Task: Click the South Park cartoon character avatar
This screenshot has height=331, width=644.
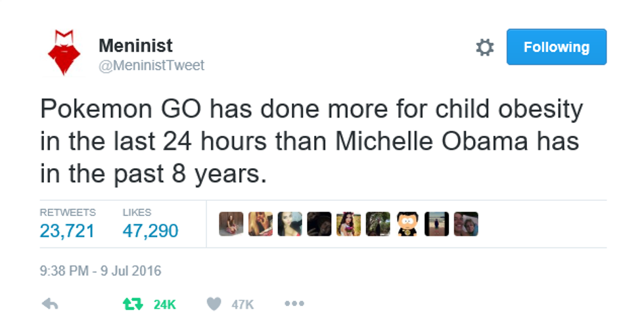Action: (x=407, y=224)
